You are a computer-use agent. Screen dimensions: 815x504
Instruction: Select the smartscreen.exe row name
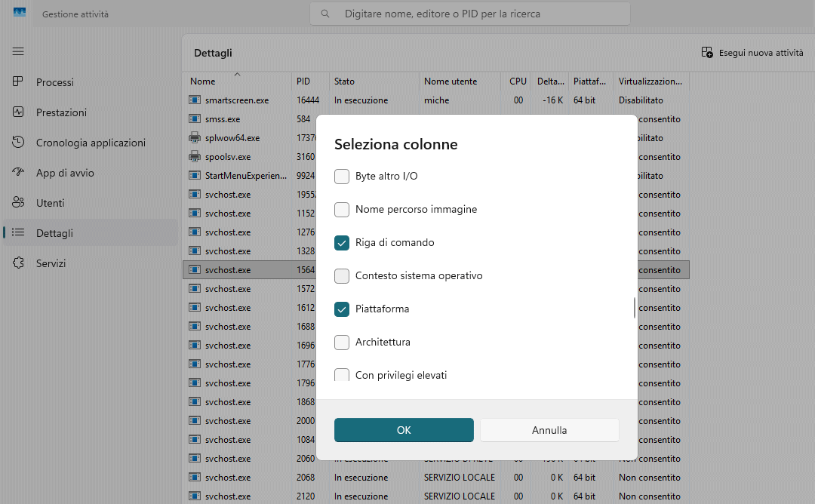point(236,100)
